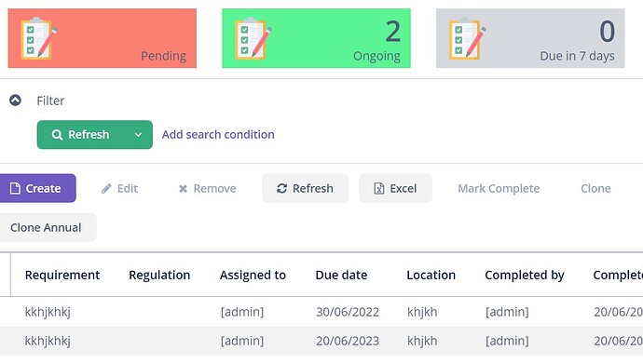The width and height of the screenshot is (643, 364).
Task: Click the document icon in Create button
Action: point(15,188)
